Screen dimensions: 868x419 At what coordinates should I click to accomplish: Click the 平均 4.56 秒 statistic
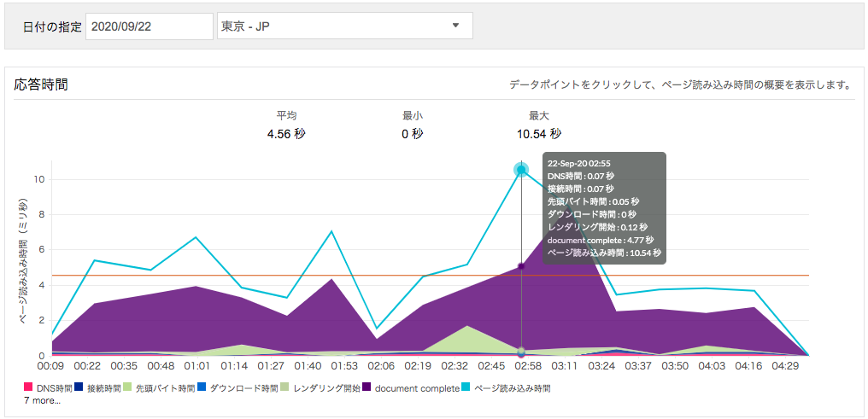click(x=286, y=125)
